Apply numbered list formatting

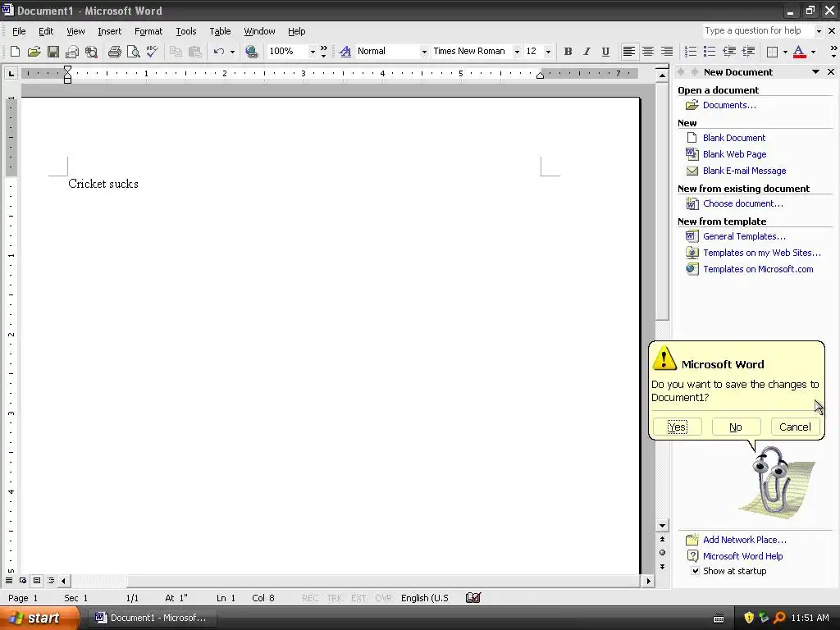coord(691,52)
